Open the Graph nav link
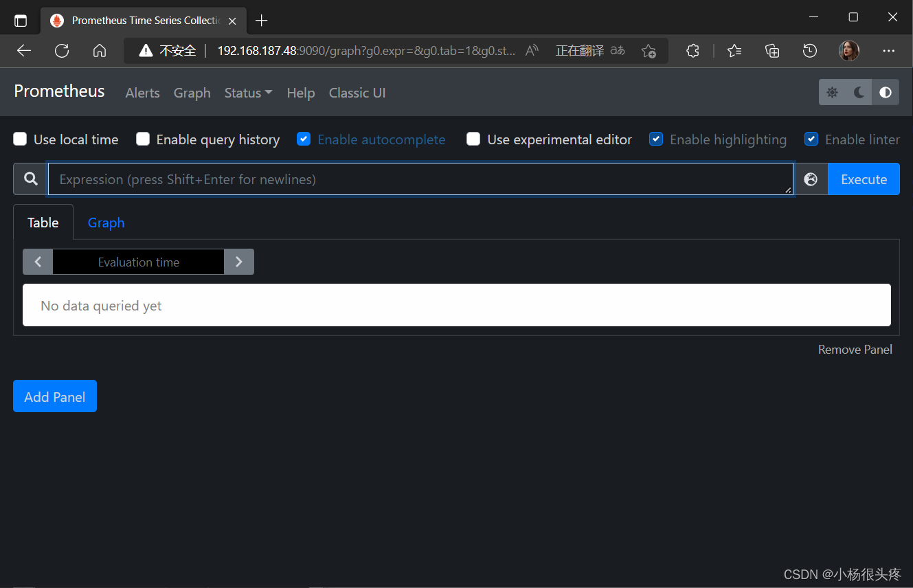This screenshot has width=913, height=588. click(192, 93)
